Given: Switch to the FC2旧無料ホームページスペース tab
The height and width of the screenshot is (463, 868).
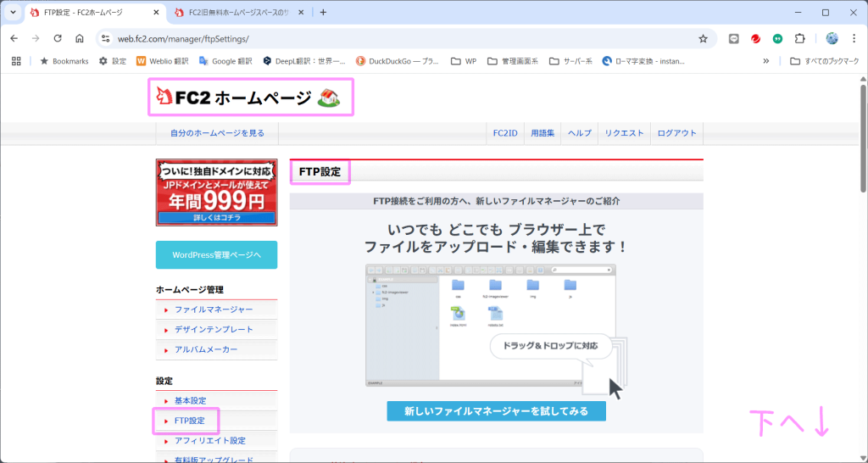Looking at the screenshot, I should [x=241, y=12].
